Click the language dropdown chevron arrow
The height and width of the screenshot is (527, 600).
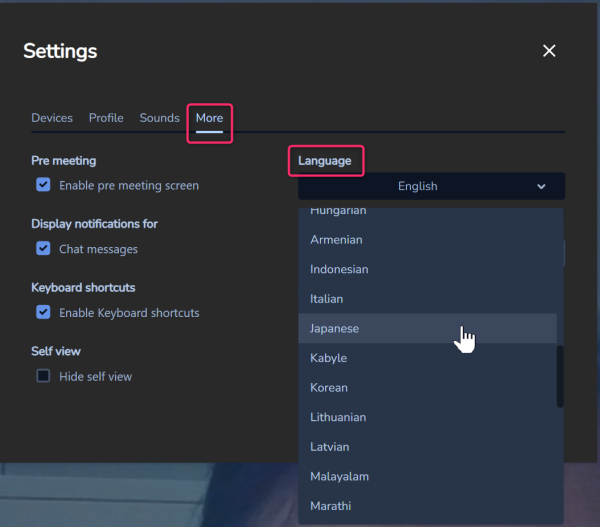tap(541, 186)
